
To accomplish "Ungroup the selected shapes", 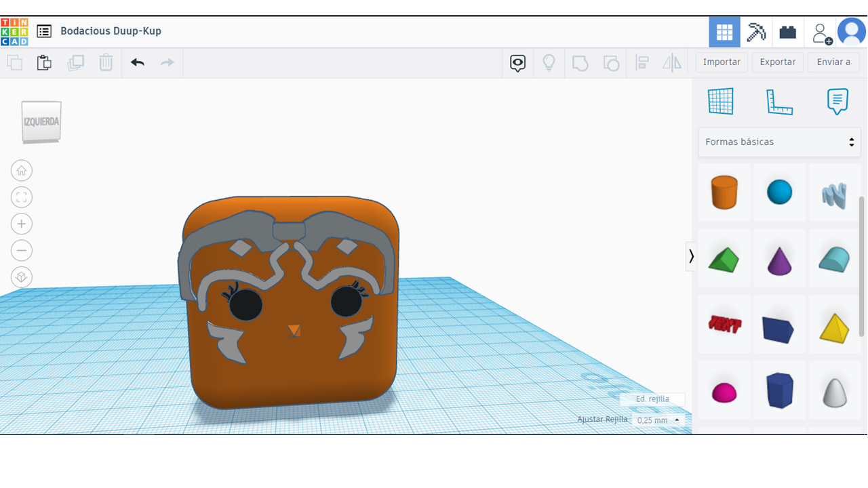I will (x=611, y=63).
